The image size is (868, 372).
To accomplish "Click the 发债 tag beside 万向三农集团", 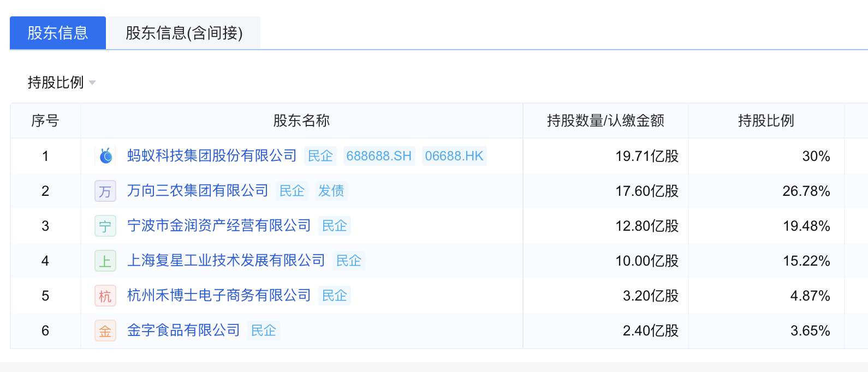I will click(331, 191).
